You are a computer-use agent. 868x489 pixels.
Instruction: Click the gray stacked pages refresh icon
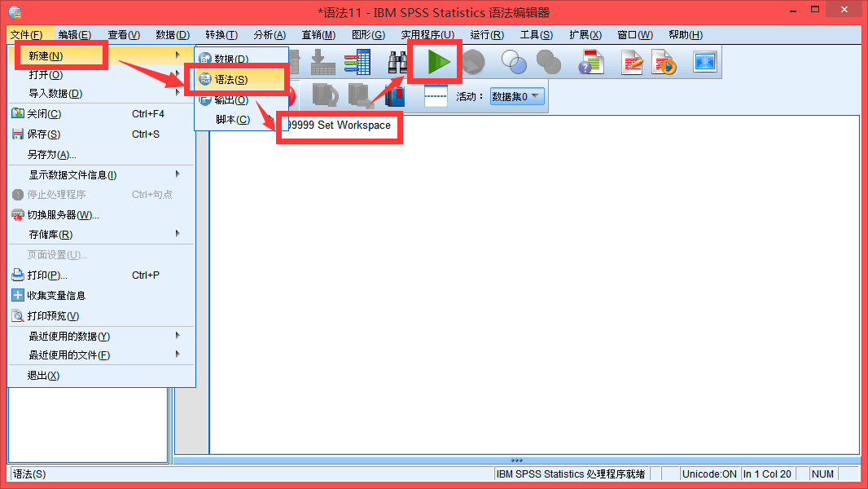coord(325,95)
